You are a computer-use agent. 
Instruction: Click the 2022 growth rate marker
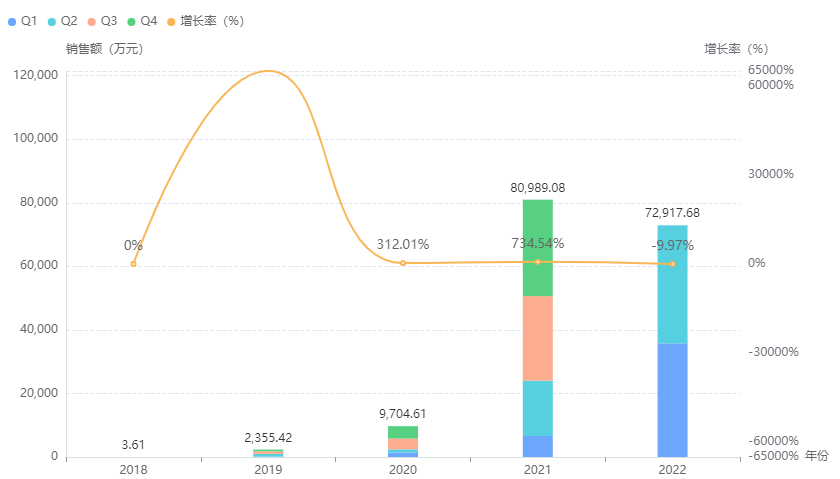pyautogui.click(x=672, y=264)
